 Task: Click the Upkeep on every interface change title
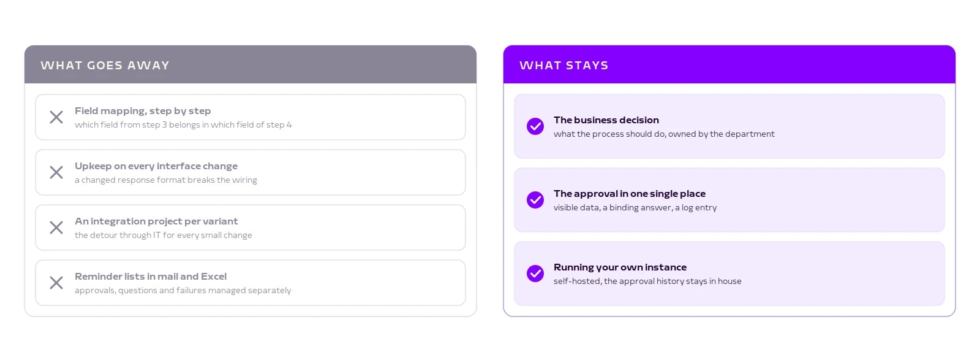pyautogui.click(x=156, y=166)
